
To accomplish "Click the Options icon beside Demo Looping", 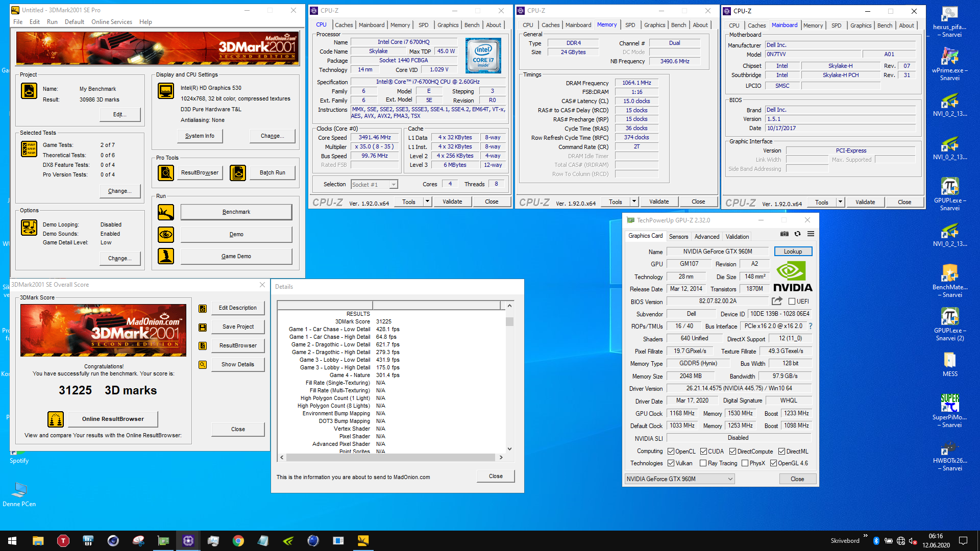I will (29, 228).
